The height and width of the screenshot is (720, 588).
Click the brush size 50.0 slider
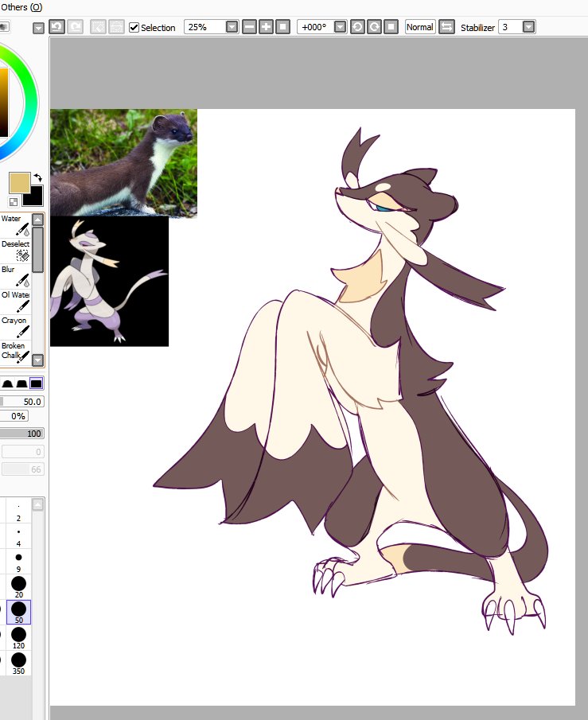(x=22, y=402)
